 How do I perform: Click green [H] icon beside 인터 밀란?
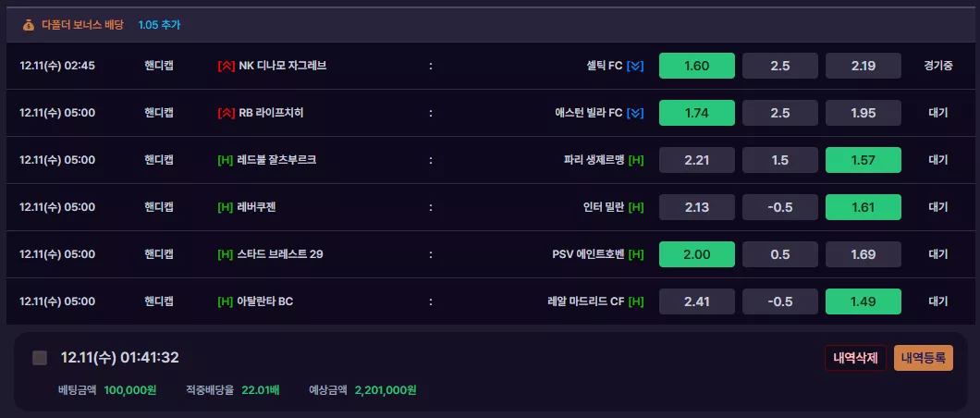[x=636, y=207]
